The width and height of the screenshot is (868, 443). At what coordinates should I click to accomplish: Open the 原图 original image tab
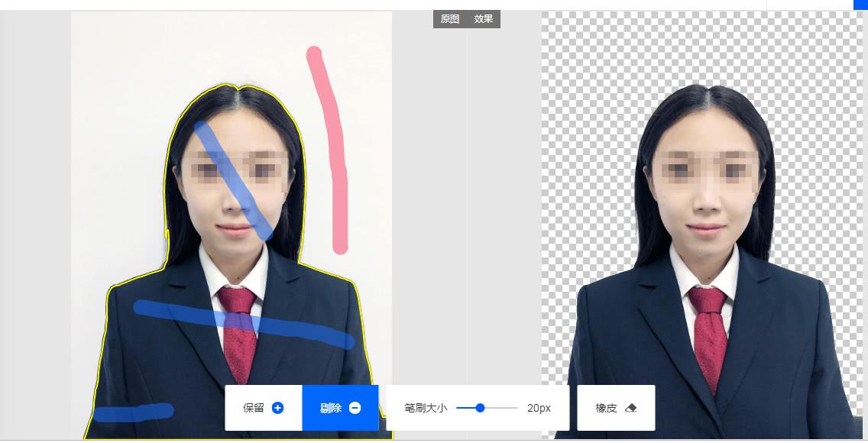[449, 19]
